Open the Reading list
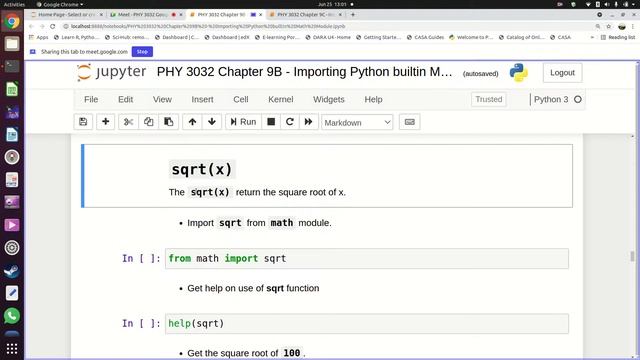 618,37
